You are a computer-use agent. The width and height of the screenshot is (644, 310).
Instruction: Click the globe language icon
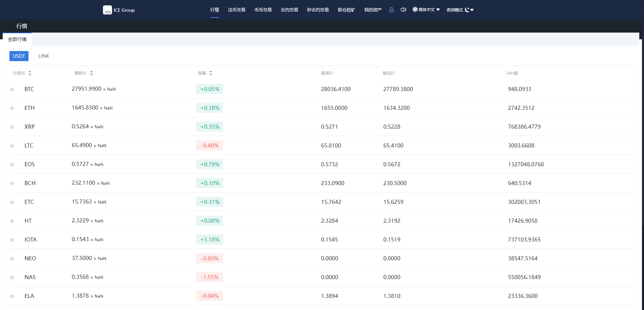click(x=415, y=9)
